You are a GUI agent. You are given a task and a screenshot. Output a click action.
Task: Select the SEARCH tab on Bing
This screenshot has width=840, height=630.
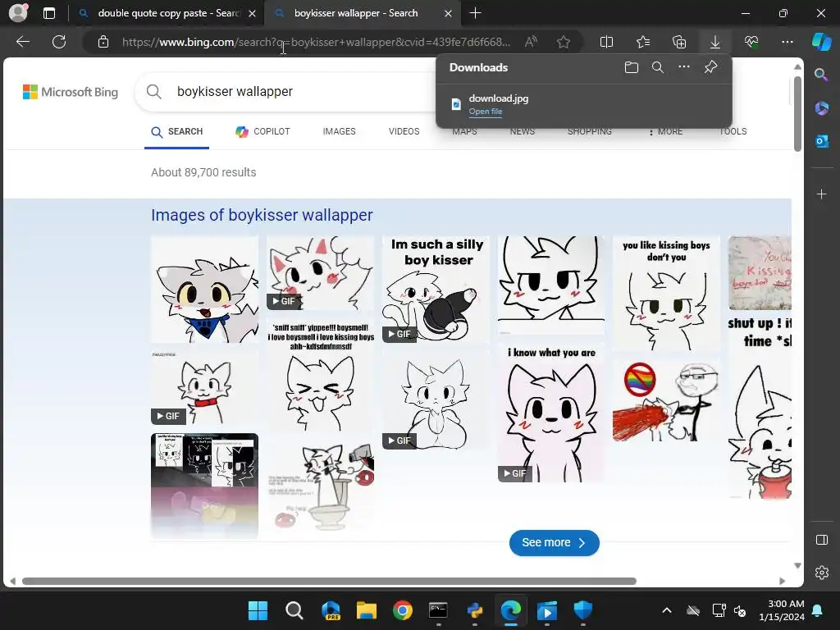[x=177, y=132]
